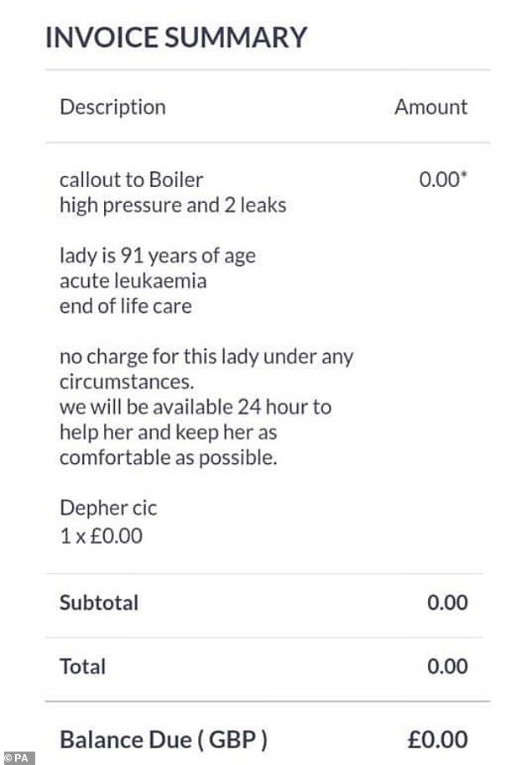
Task: Select the Total amount 0.00
Action: coord(446,667)
